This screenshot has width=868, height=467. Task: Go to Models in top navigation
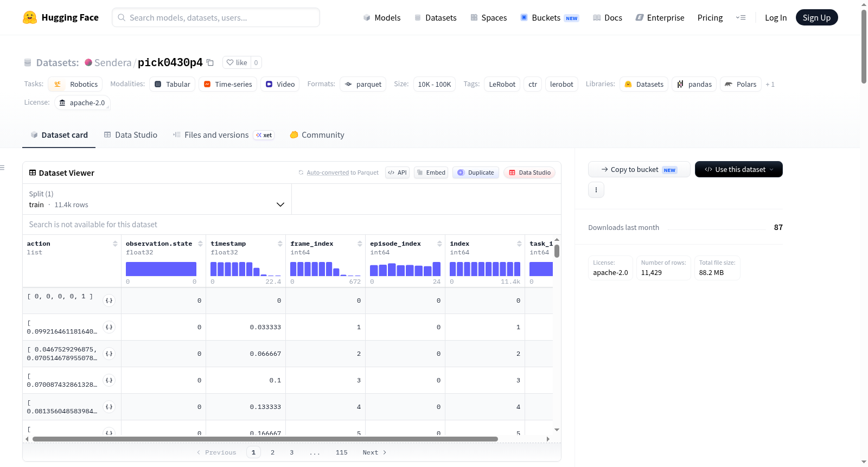pos(382,17)
